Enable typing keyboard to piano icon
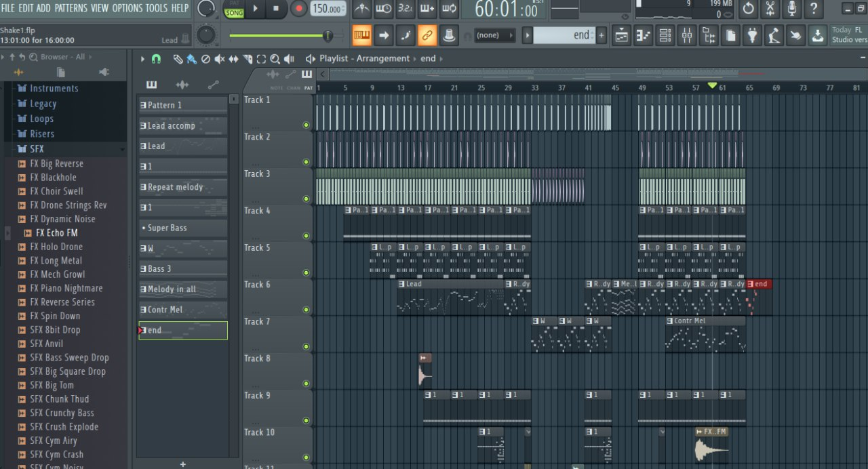The image size is (868, 469). (361, 35)
